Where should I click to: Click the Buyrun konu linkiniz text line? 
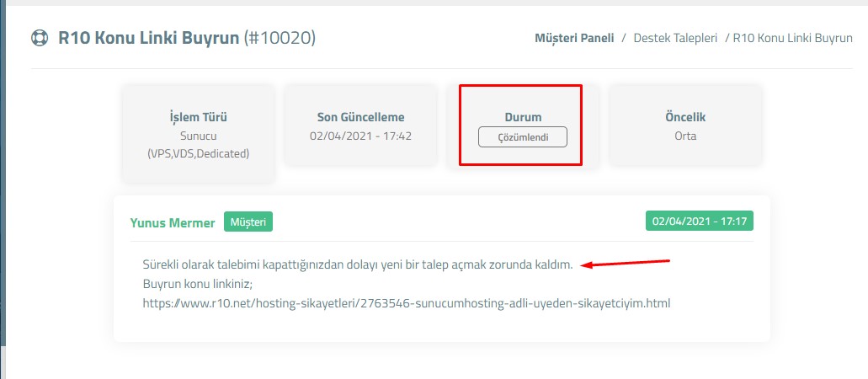click(x=198, y=285)
